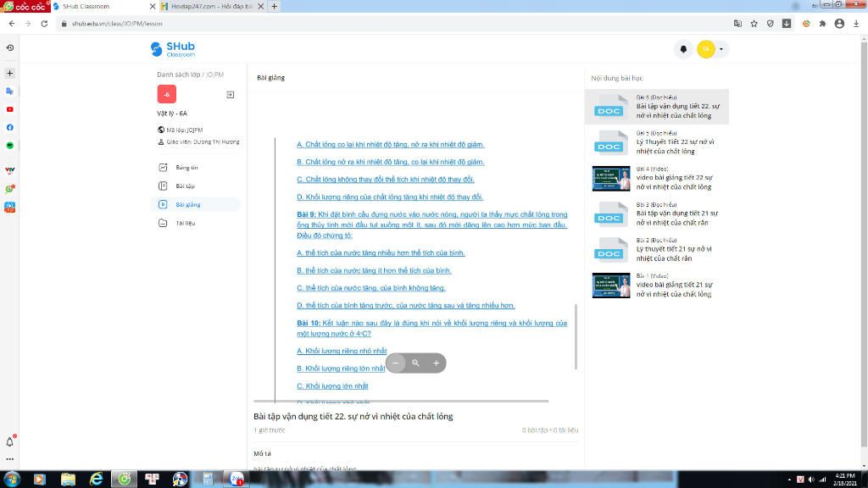868x488 pixels.
Task: Click answer D. thể tích của bình tăng trước
Action: (x=406, y=305)
